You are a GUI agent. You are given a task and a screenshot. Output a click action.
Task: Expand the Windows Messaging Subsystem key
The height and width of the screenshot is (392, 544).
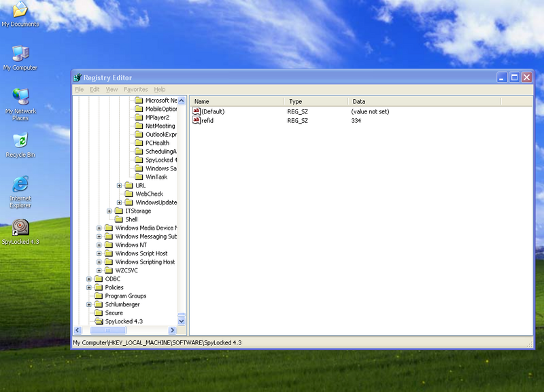pyautogui.click(x=99, y=236)
